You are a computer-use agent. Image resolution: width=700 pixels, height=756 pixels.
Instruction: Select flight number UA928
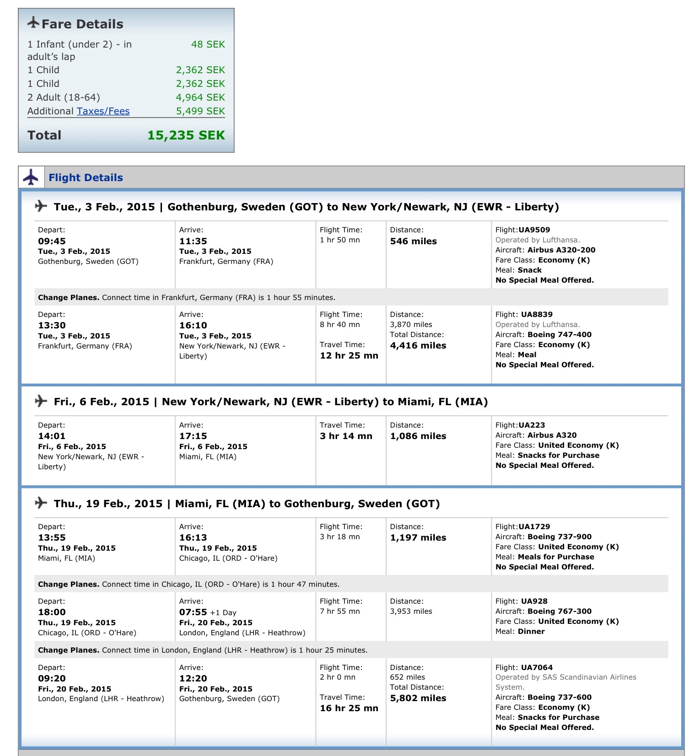coord(534,601)
